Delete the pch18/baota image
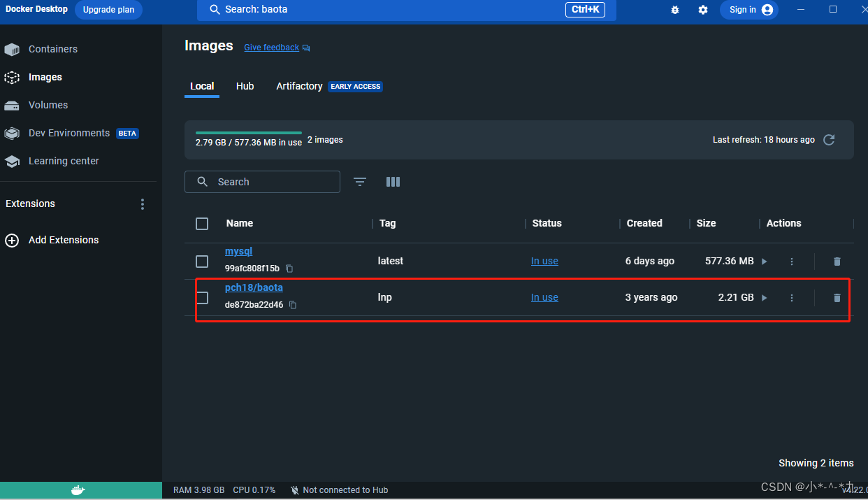This screenshot has height=500, width=868. coord(837,298)
